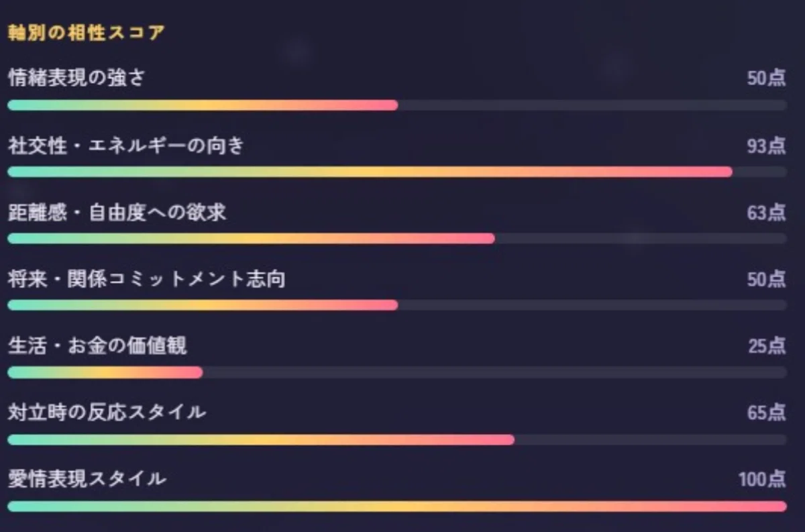Select the 社交性・エネルギーの向き label

coord(126,146)
